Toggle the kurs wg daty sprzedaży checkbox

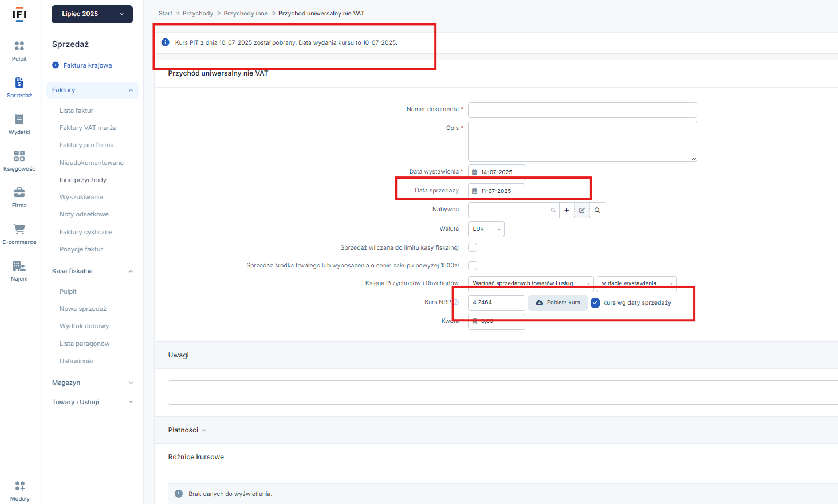click(x=595, y=303)
